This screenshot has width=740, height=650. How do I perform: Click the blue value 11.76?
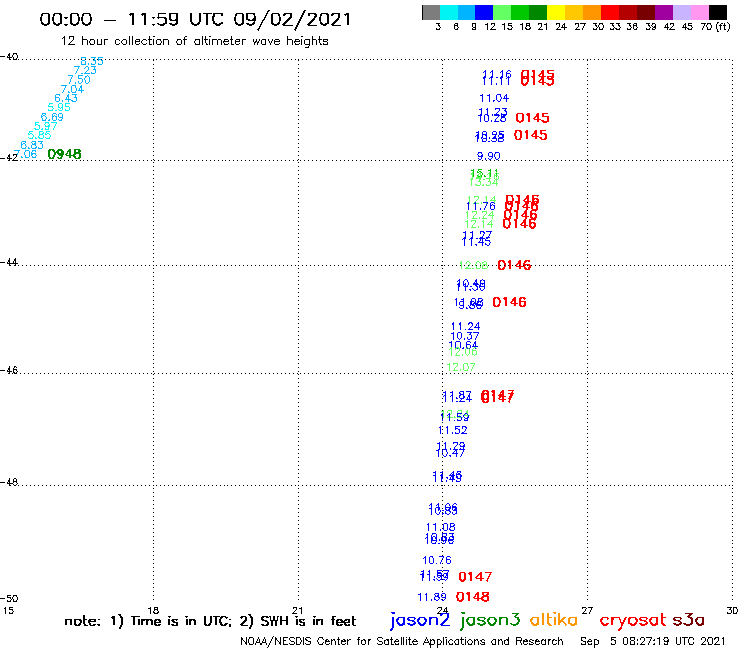[x=480, y=206]
